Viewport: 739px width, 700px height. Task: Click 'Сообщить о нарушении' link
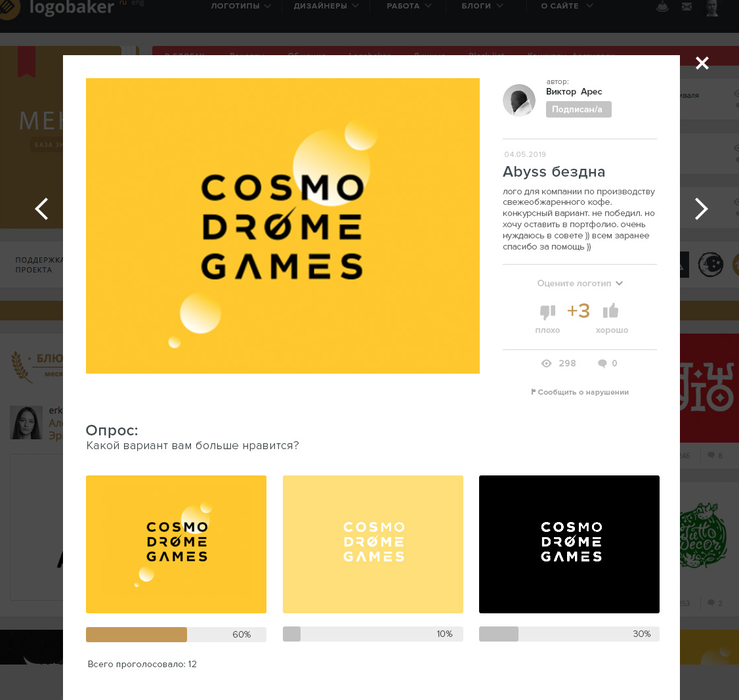coord(580,392)
